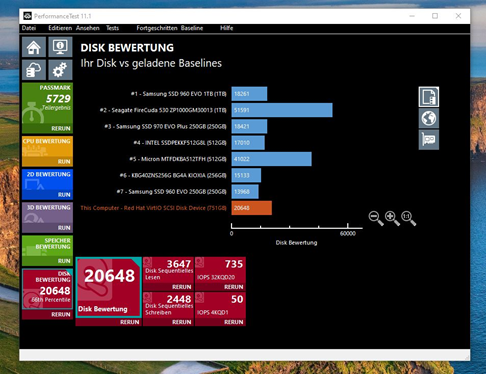Viewport: 486px width, 374px height.
Task: Rerun IOPS 32KQD20 test
Action: point(234,287)
